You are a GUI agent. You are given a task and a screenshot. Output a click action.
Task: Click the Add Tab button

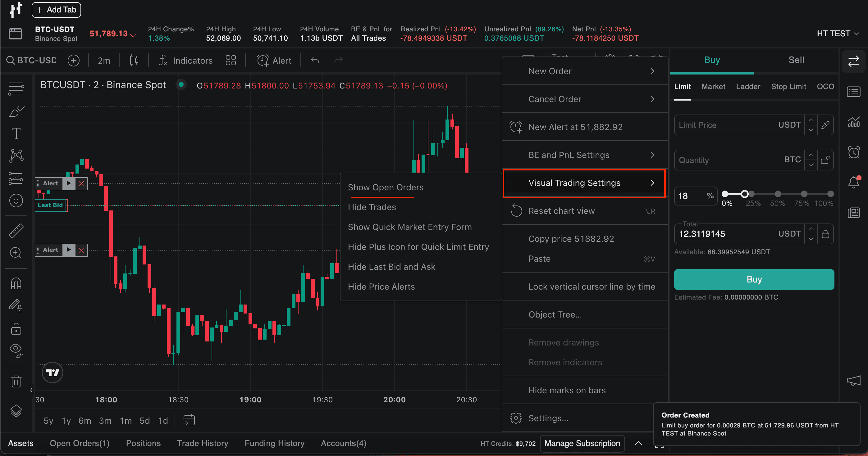[x=56, y=10]
